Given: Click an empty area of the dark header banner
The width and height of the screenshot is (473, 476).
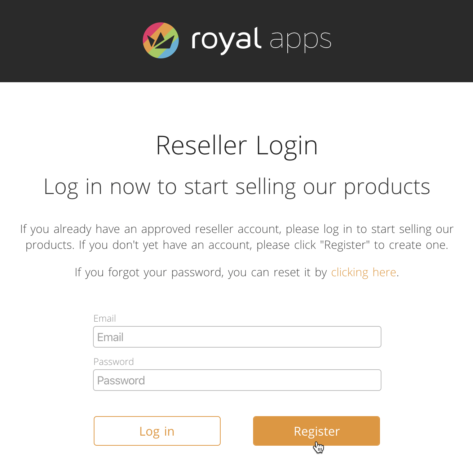Looking at the screenshot, I should 397,40.
